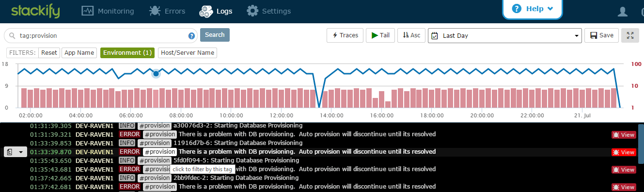
Task: Filter by App Name
Action: [x=79, y=53]
